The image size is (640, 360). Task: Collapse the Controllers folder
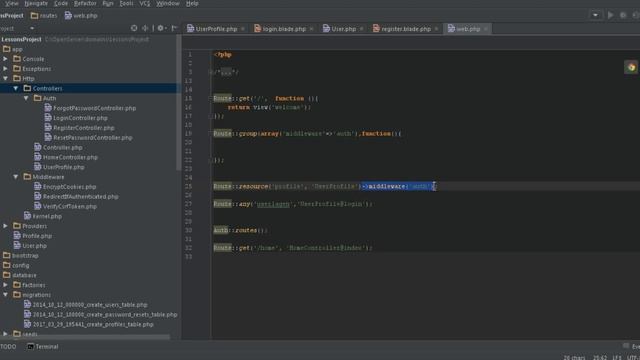(x=16, y=88)
